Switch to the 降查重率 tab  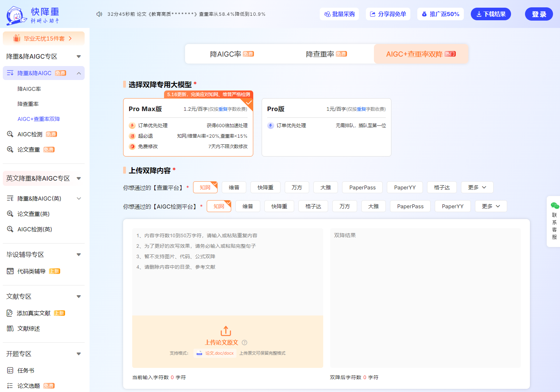326,54
